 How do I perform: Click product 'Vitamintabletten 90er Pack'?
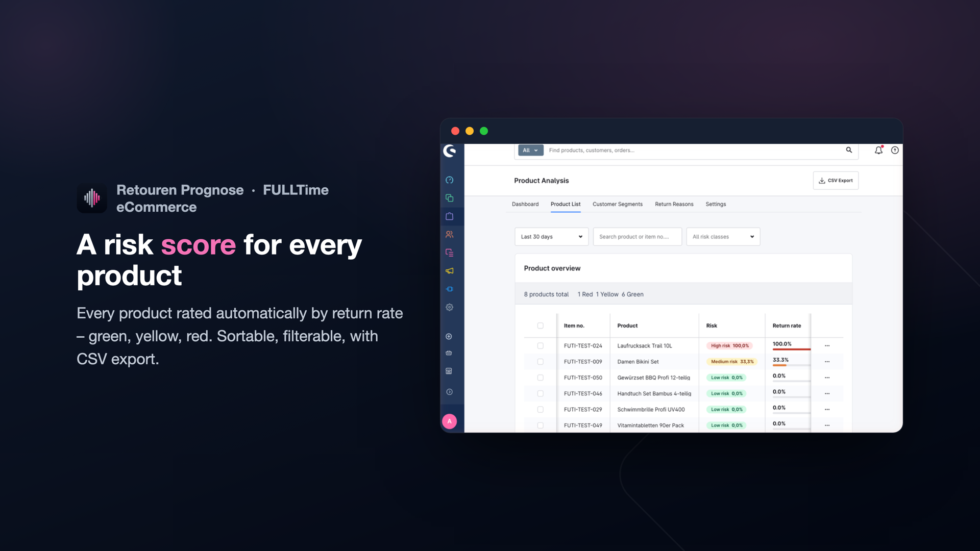tap(650, 425)
